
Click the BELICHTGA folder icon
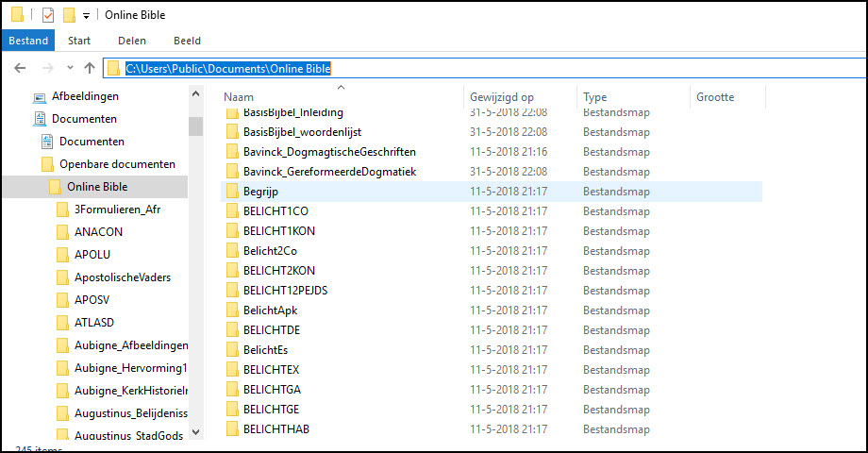[232, 390]
